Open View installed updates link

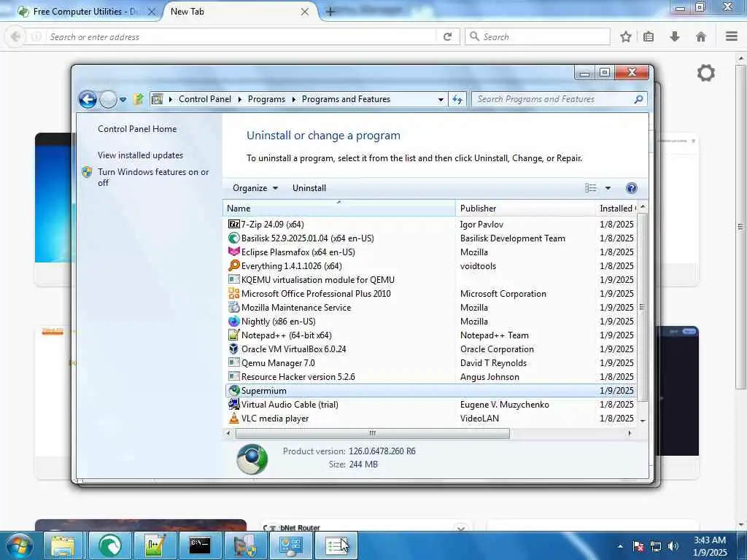[141, 155]
